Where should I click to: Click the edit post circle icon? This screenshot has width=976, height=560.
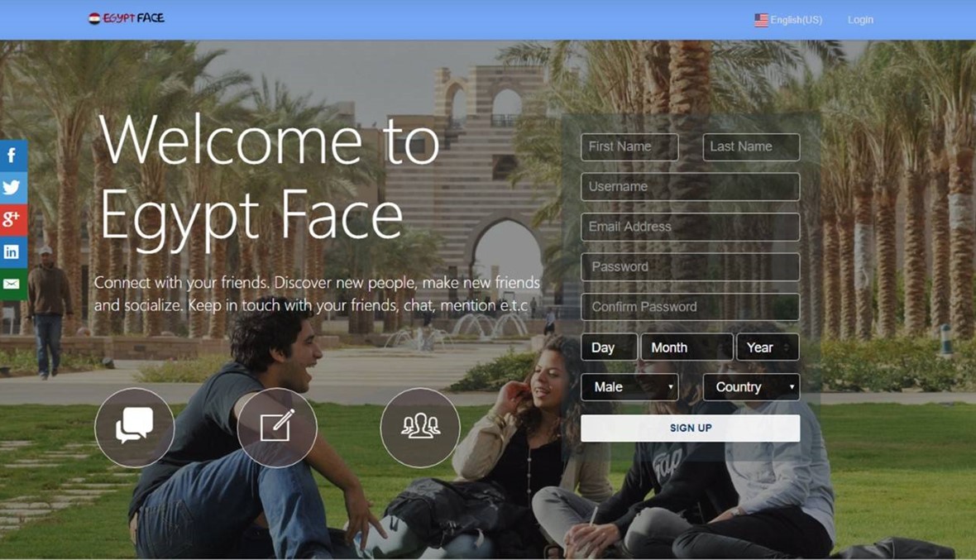(x=277, y=428)
